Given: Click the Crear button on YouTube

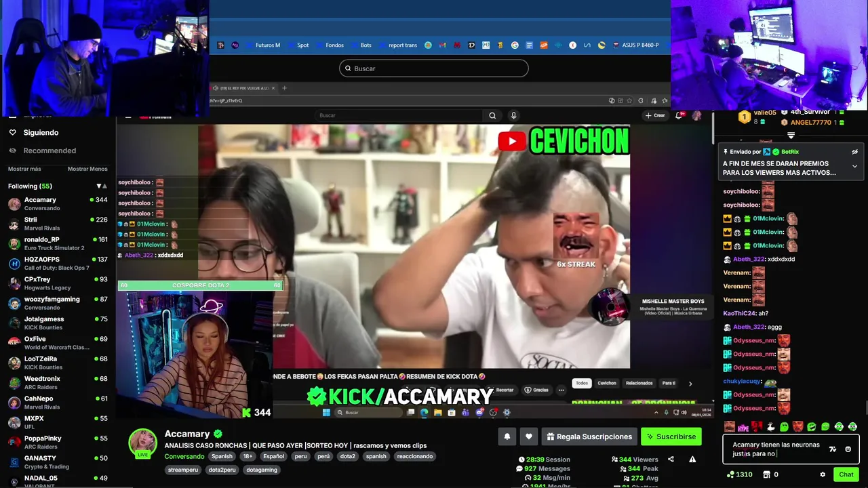Looking at the screenshot, I should point(655,115).
